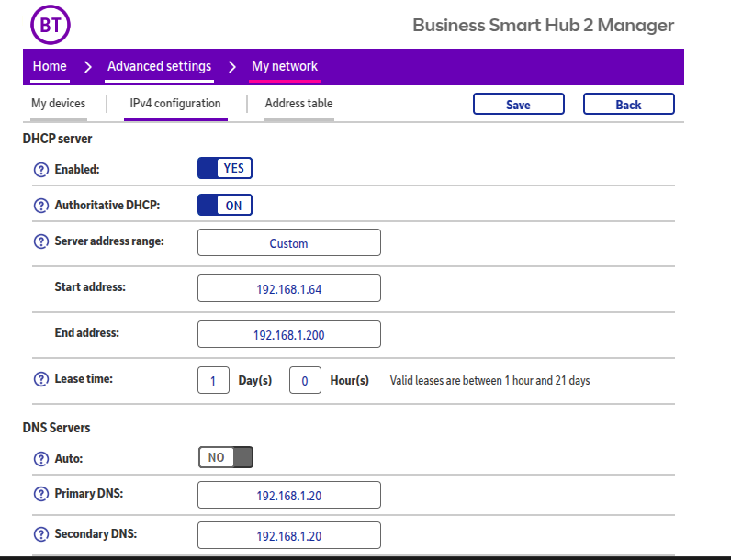Go to Home in breadcrumb
The height and width of the screenshot is (560, 731).
point(50,66)
